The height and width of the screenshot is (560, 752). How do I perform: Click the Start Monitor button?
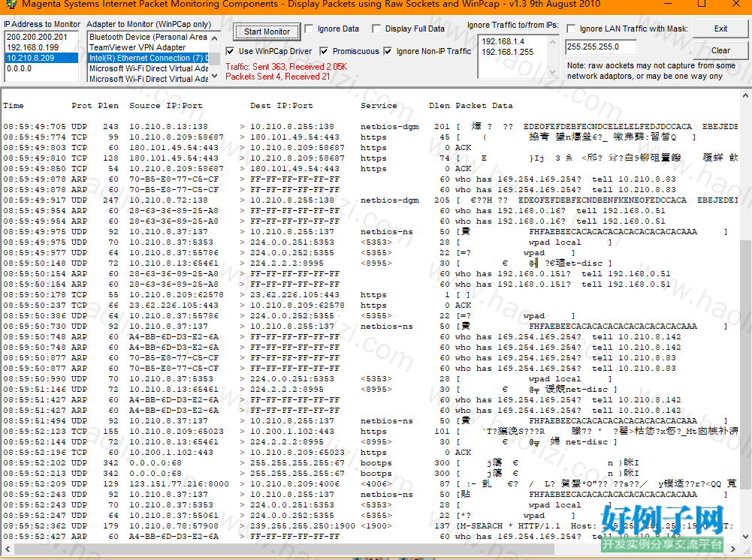point(267,32)
